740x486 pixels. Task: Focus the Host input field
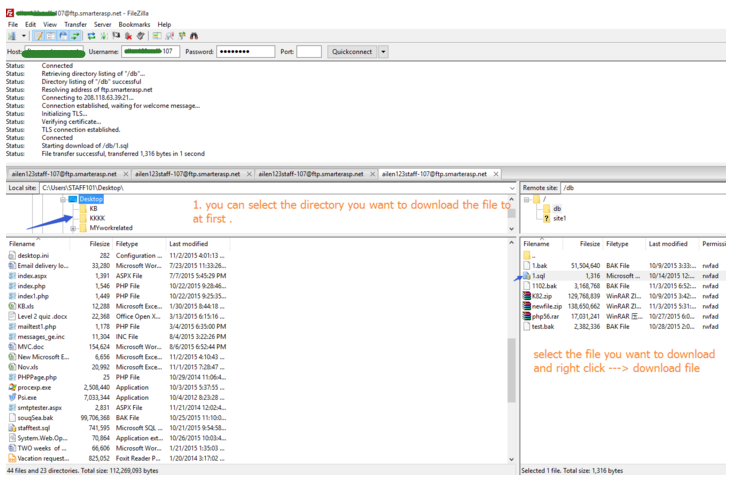[x=54, y=52]
